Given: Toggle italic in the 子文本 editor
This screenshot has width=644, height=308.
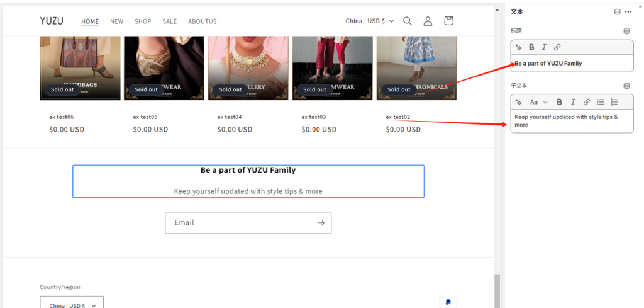Looking at the screenshot, I should coord(573,102).
